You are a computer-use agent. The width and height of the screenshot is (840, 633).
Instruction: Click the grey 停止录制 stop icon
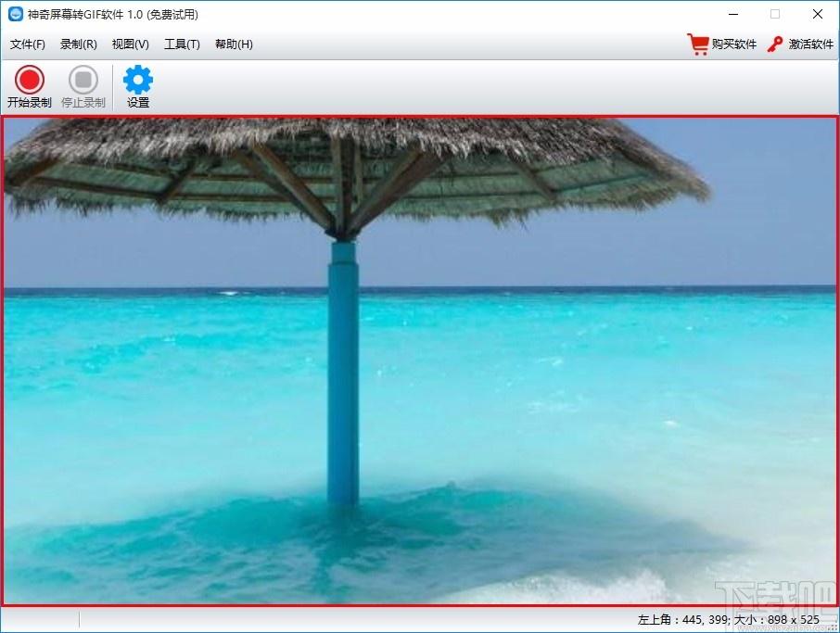(x=83, y=80)
